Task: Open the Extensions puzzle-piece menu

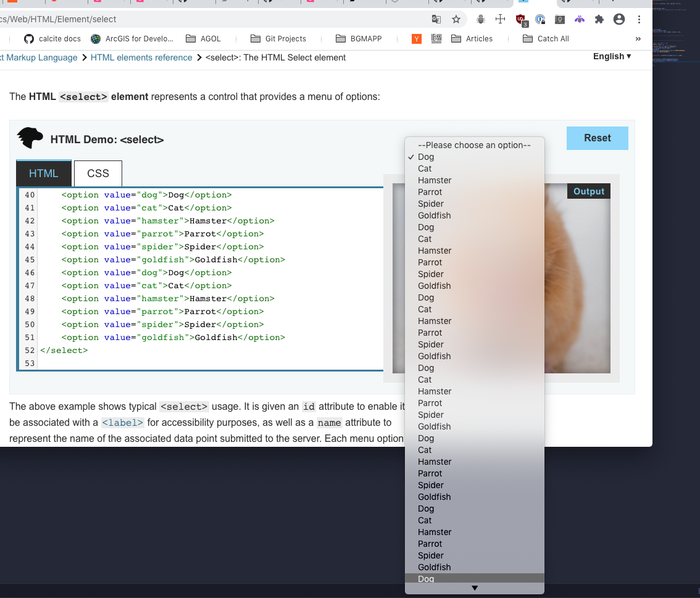Action: pyautogui.click(x=599, y=19)
